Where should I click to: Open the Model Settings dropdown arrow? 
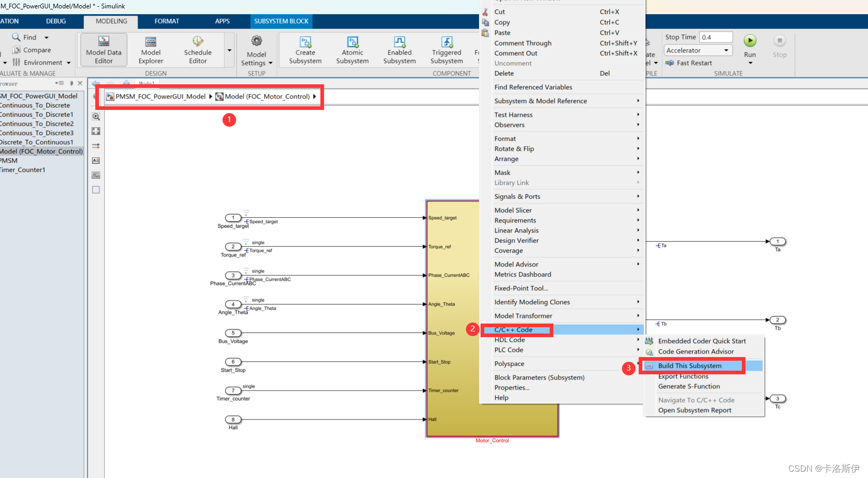pos(271,63)
